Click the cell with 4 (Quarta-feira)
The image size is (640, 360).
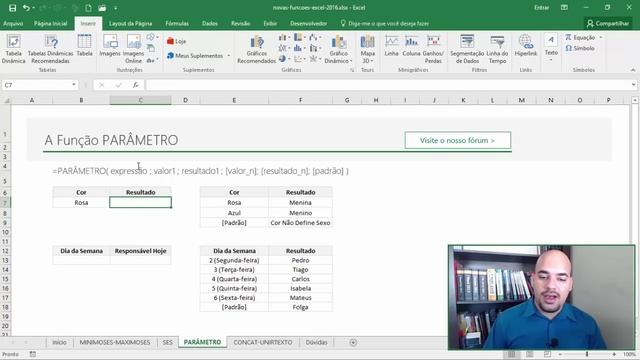234,279
